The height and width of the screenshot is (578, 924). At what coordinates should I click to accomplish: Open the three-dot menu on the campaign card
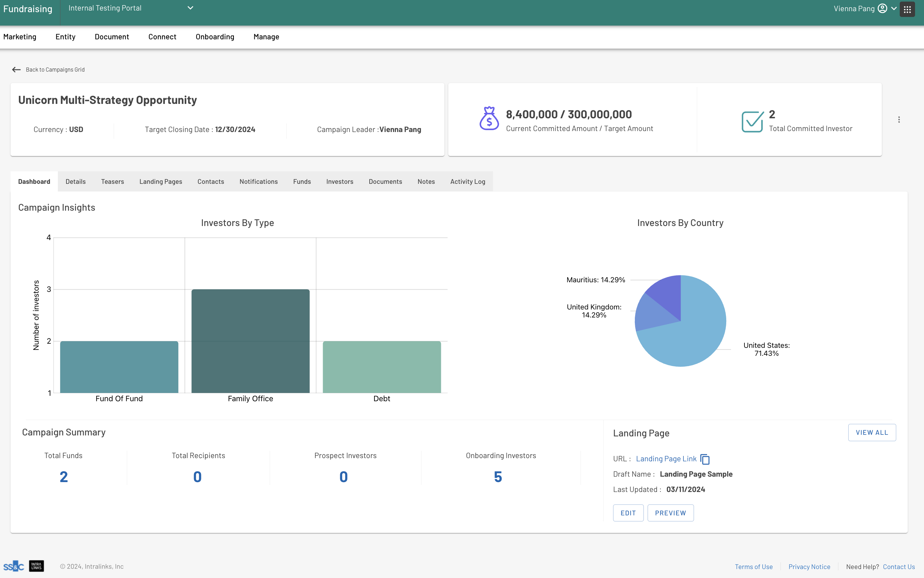point(899,119)
